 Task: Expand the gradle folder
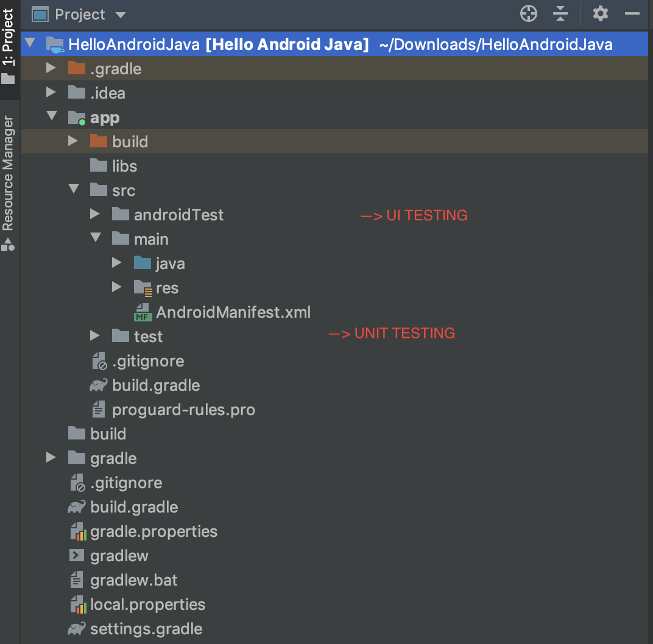[51, 458]
